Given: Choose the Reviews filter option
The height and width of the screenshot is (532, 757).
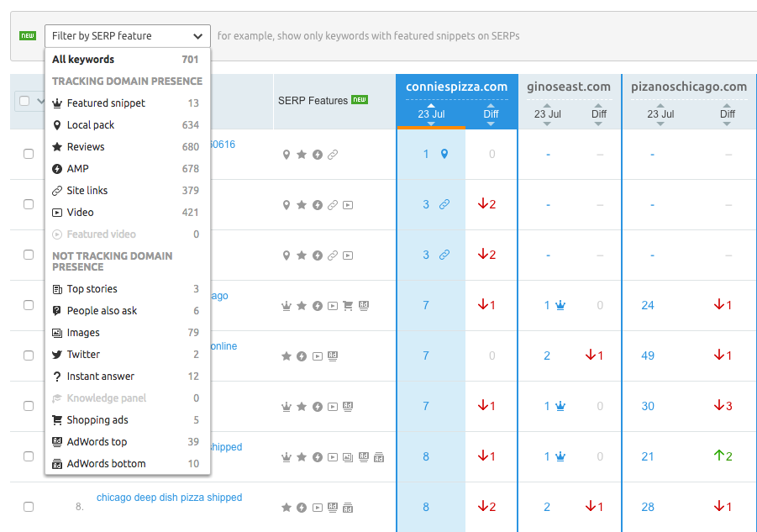Looking at the screenshot, I should tap(128, 147).
